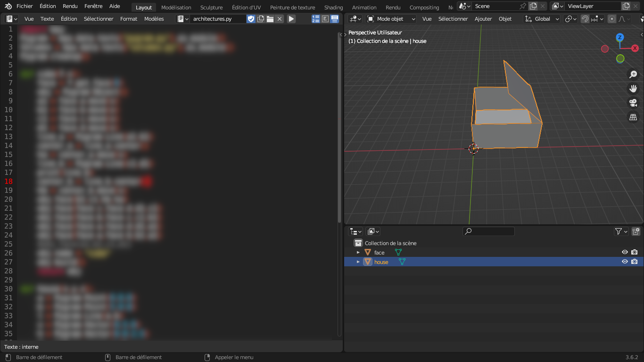Click the red X axis gizmo handle
This screenshot has width=644, height=362.
pyautogui.click(x=635, y=48)
